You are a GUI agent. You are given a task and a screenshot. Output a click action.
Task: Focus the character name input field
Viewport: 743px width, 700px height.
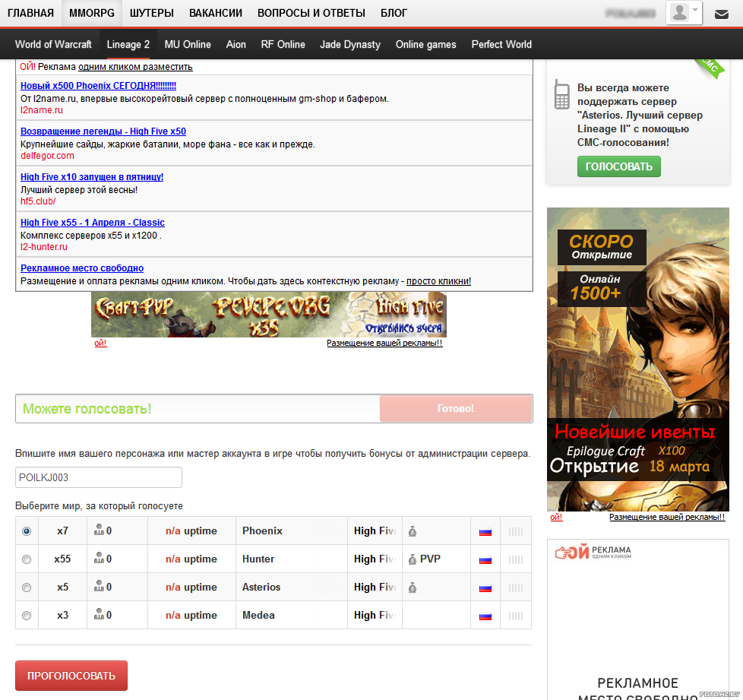pos(99,477)
